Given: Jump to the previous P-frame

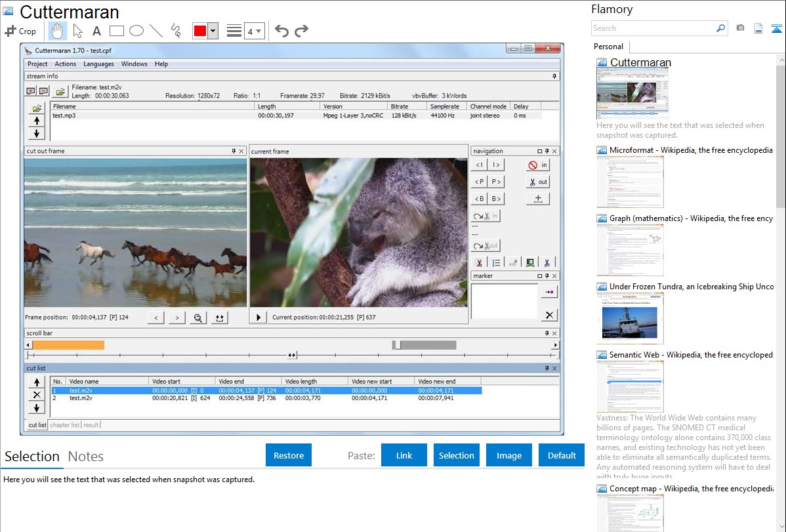Looking at the screenshot, I should pos(479,182).
